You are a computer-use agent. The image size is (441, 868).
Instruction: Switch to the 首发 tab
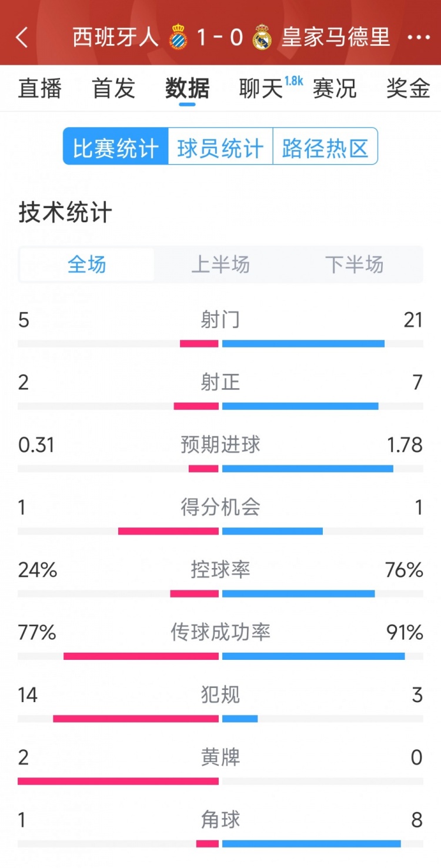tap(113, 88)
